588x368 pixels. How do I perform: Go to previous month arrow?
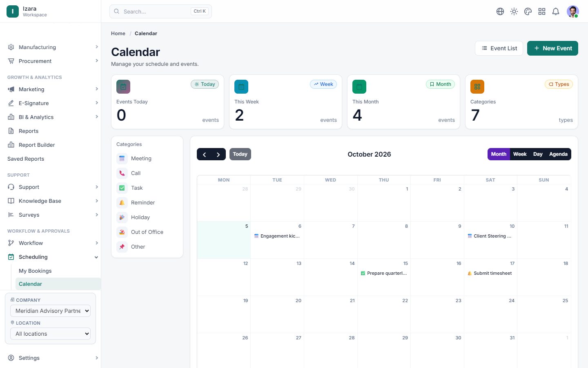(x=204, y=154)
